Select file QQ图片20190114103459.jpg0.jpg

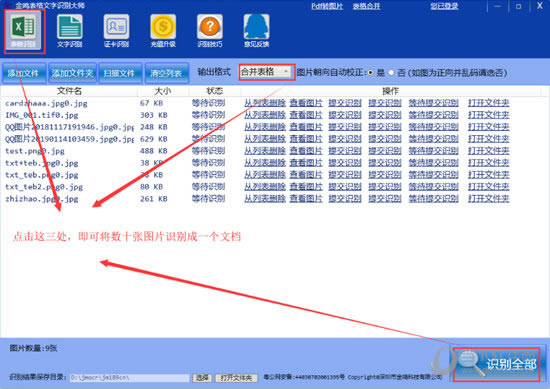coord(69,139)
